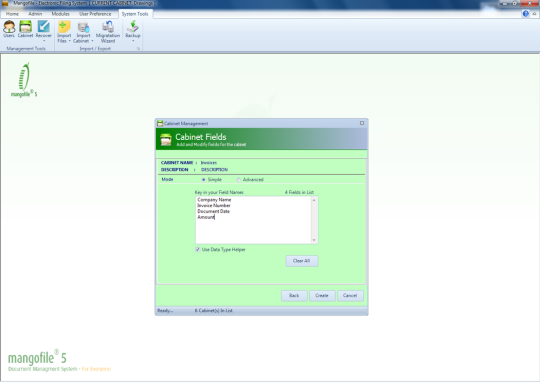This screenshot has width=540, height=382.
Task: Expand the Recover dropdown arrow
Action: (x=44, y=41)
